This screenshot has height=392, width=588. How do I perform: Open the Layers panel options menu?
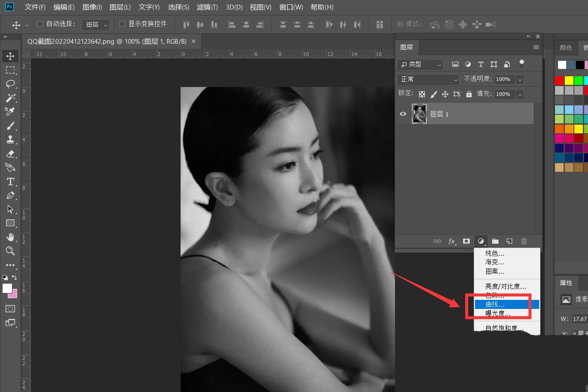536,47
